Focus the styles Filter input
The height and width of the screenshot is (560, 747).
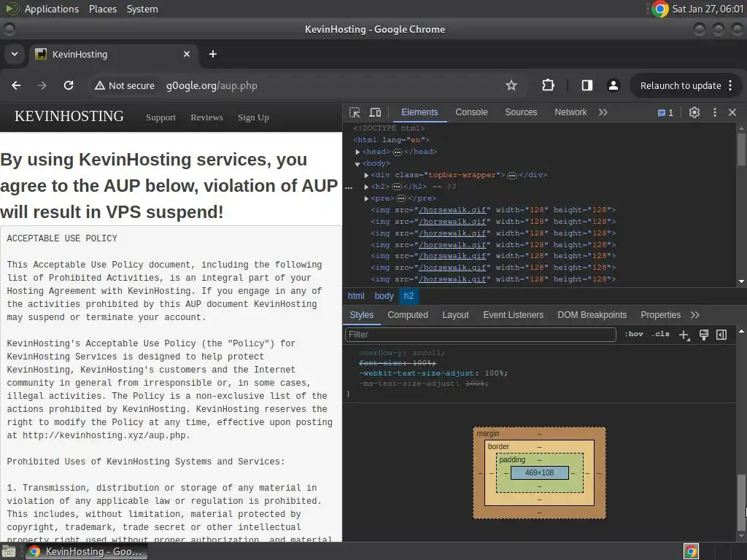coord(480,334)
